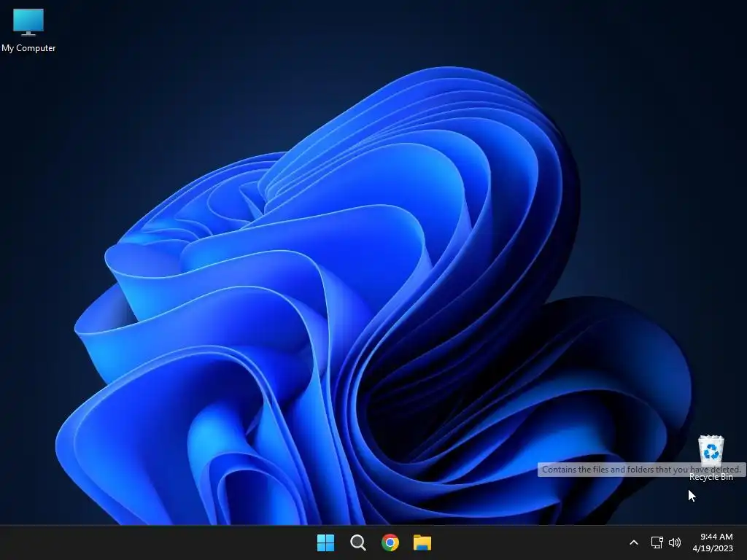Open the volume speaker icon
Viewport: 747px width, 560px height.
[675, 542]
